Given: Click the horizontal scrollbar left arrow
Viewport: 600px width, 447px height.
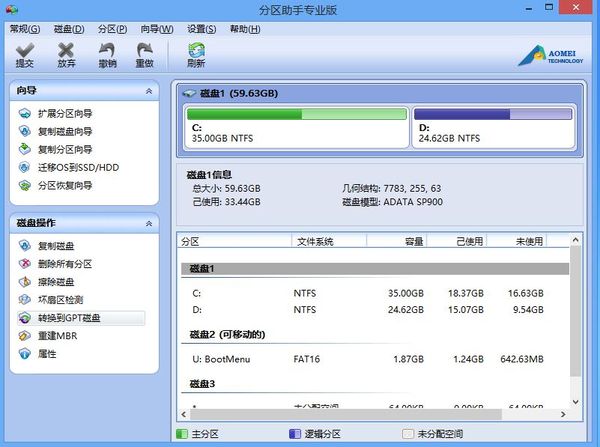Looking at the screenshot, I should click(x=184, y=414).
